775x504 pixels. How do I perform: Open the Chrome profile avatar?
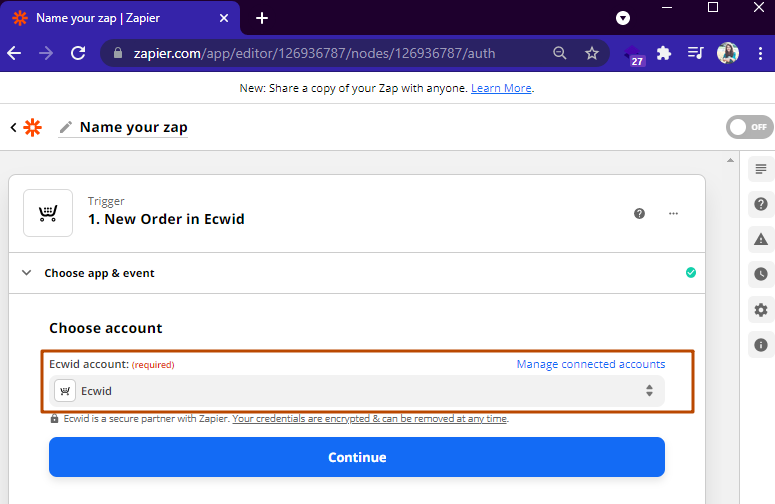coord(728,53)
